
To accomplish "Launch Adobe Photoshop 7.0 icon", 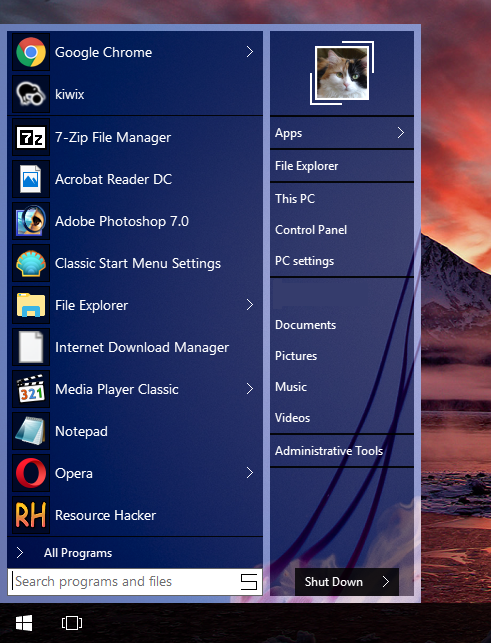I will (31, 221).
